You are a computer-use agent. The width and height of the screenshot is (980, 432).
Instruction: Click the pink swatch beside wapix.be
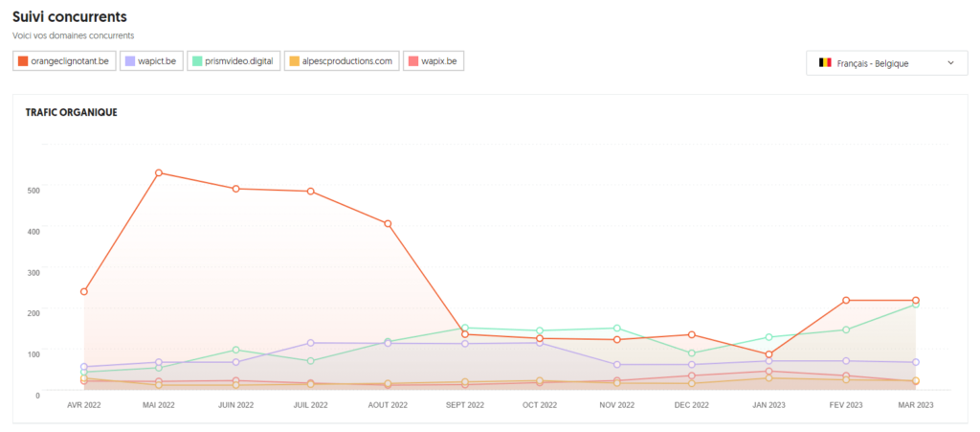pos(413,61)
